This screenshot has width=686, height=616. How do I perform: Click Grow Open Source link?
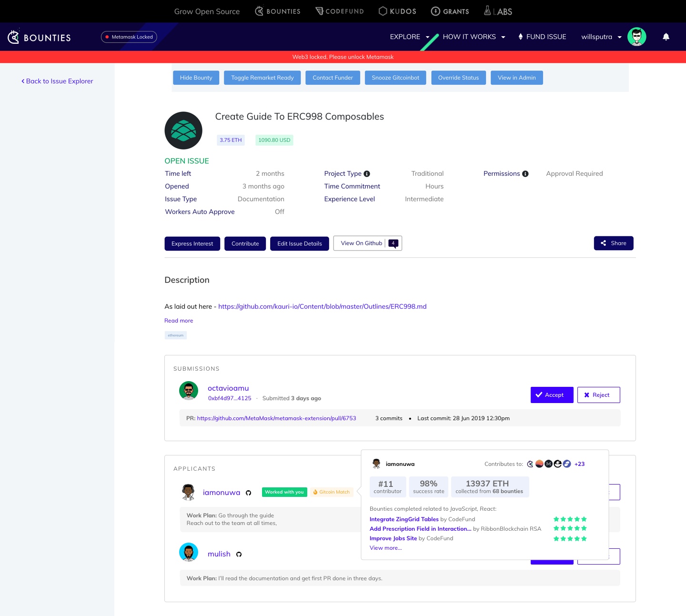click(207, 11)
